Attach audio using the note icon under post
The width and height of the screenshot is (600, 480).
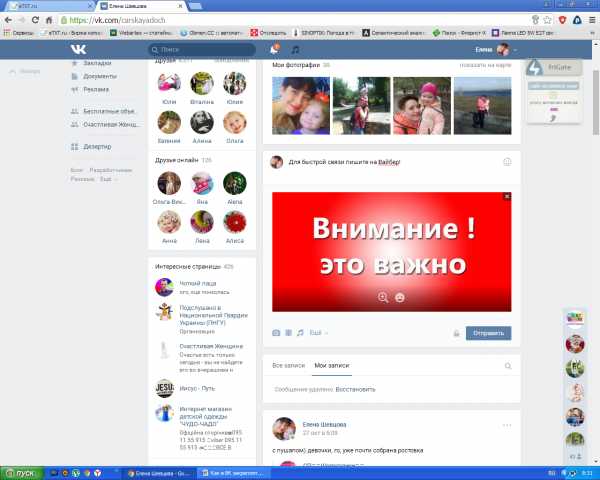(x=300, y=333)
